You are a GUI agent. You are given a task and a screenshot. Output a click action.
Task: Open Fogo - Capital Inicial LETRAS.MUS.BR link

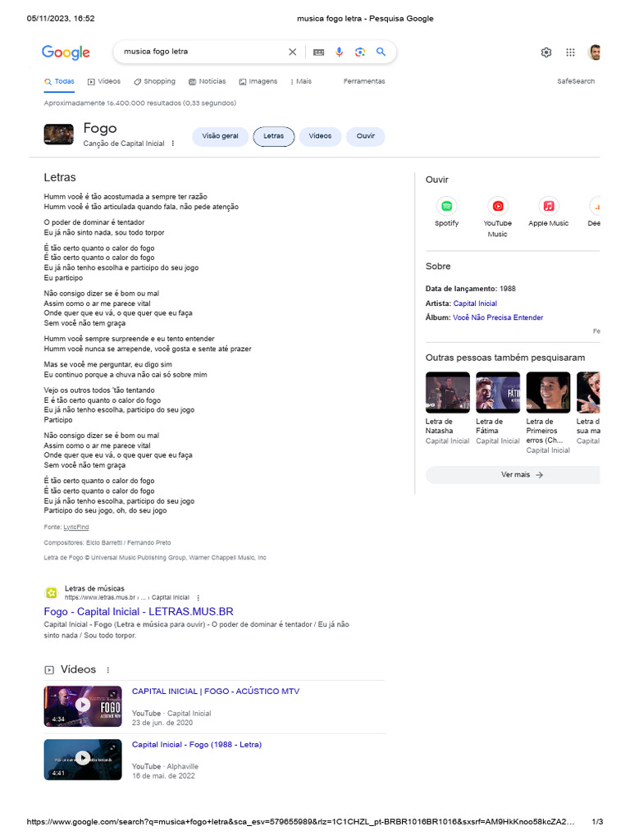click(139, 612)
